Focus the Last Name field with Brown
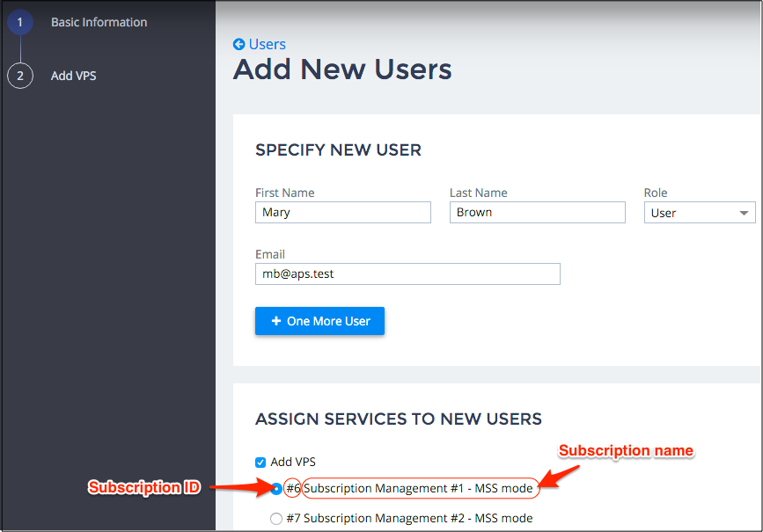 [537, 212]
